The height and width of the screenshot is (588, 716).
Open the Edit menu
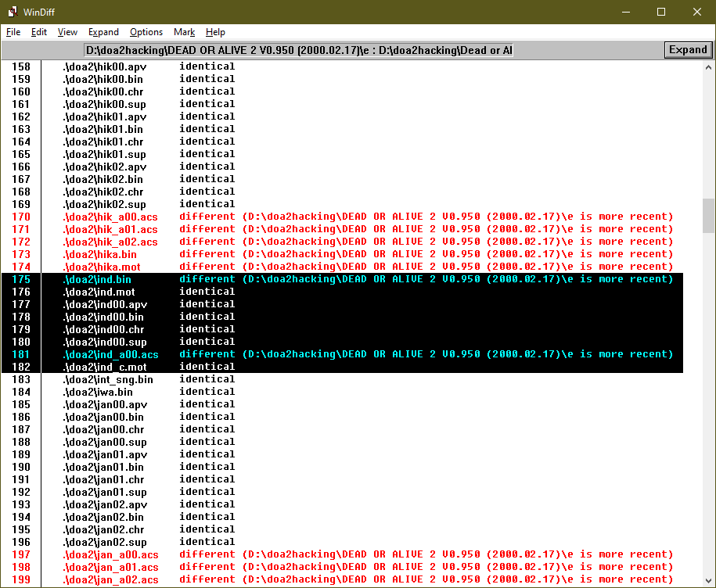pyautogui.click(x=39, y=32)
